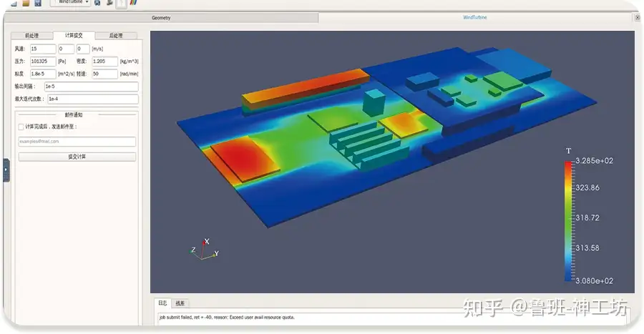Click the 提交计算 submit button

click(x=77, y=157)
